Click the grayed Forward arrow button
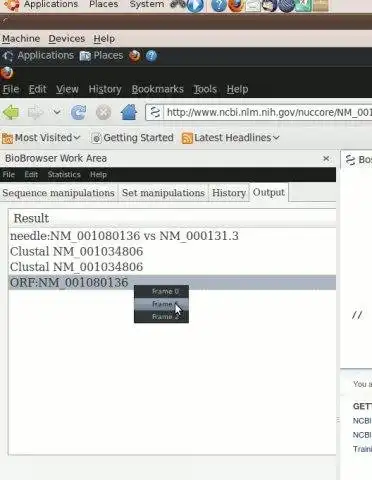The width and height of the screenshot is (372, 480). click(x=35, y=113)
